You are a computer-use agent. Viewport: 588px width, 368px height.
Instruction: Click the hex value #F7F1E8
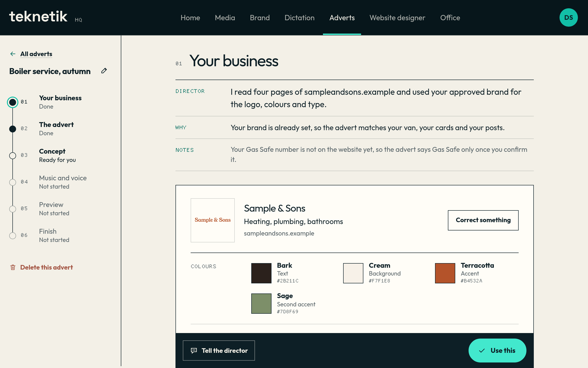tap(379, 281)
